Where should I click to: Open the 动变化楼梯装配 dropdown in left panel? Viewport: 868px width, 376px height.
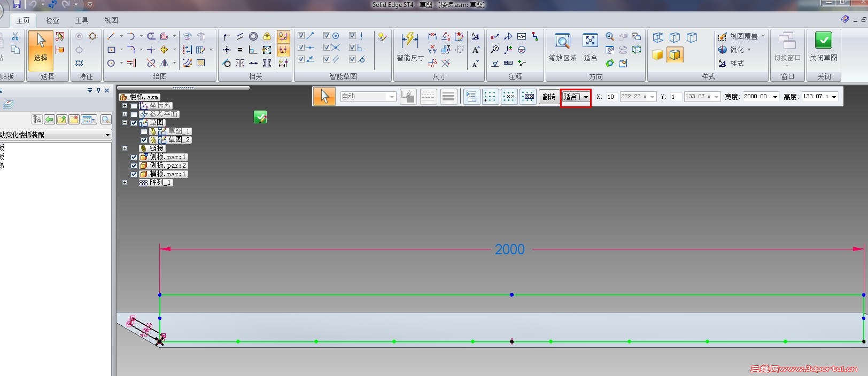coord(107,135)
